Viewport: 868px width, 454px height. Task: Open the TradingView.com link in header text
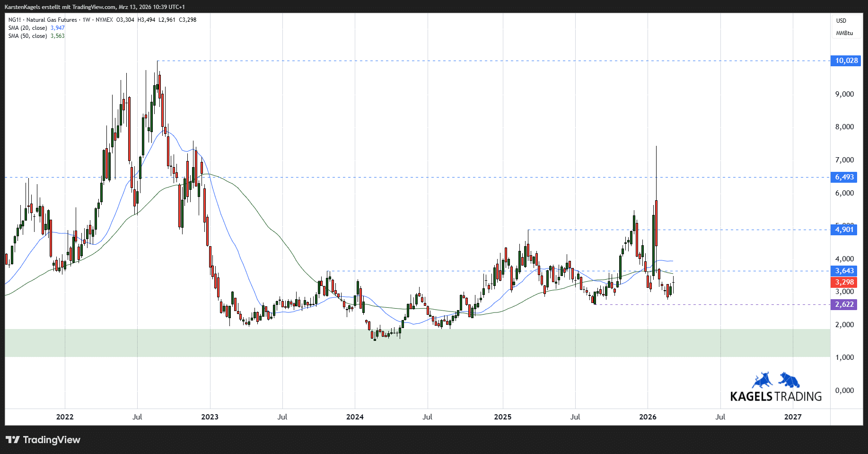94,7
